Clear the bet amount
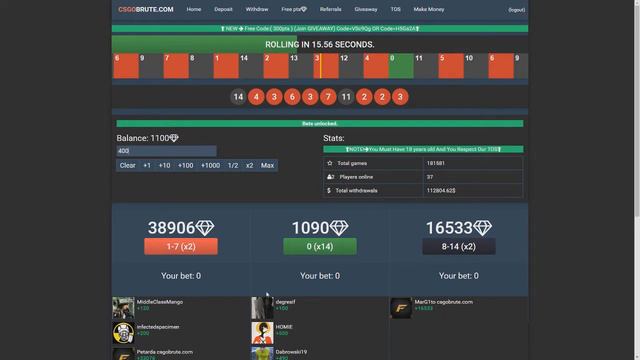 click(127, 165)
